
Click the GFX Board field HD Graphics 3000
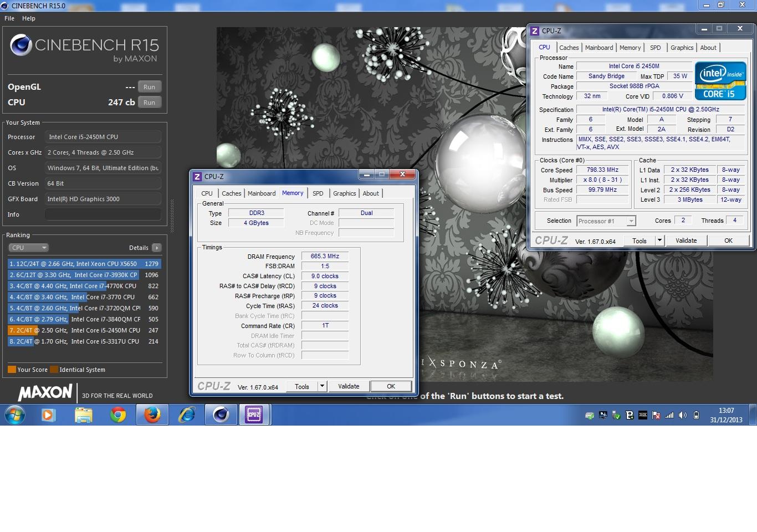(x=103, y=199)
